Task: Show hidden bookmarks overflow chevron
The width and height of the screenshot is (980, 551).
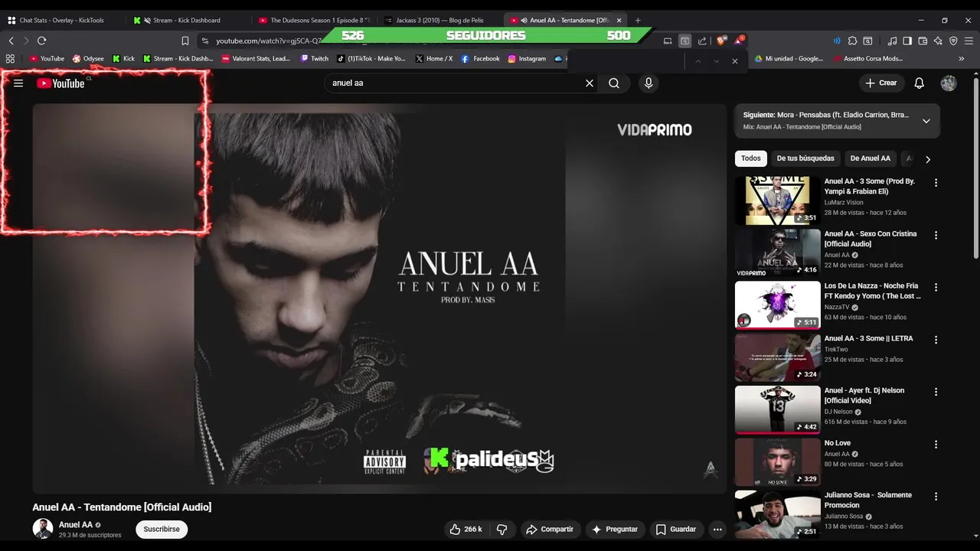Action: 962,58
